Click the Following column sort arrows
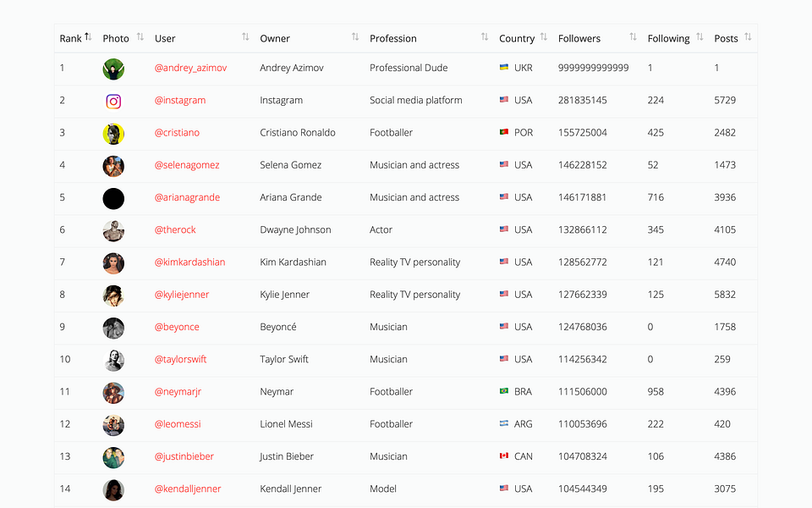The image size is (812, 508). [700, 36]
